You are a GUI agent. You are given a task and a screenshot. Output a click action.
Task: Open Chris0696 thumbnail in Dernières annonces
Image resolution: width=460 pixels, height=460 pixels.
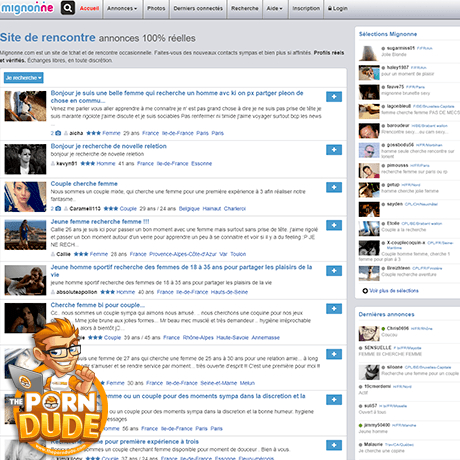(x=369, y=334)
